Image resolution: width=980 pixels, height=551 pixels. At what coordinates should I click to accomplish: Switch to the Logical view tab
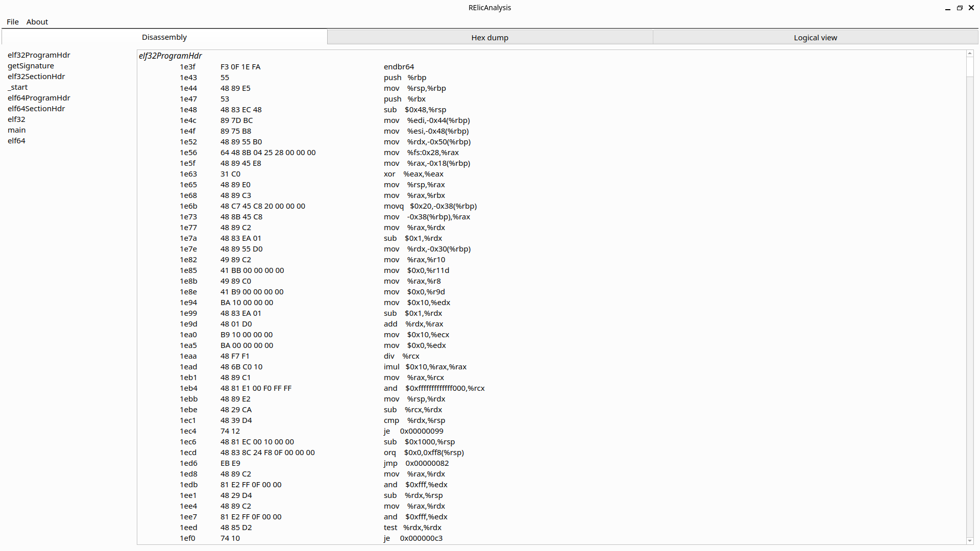pyautogui.click(x=815, y=38)
